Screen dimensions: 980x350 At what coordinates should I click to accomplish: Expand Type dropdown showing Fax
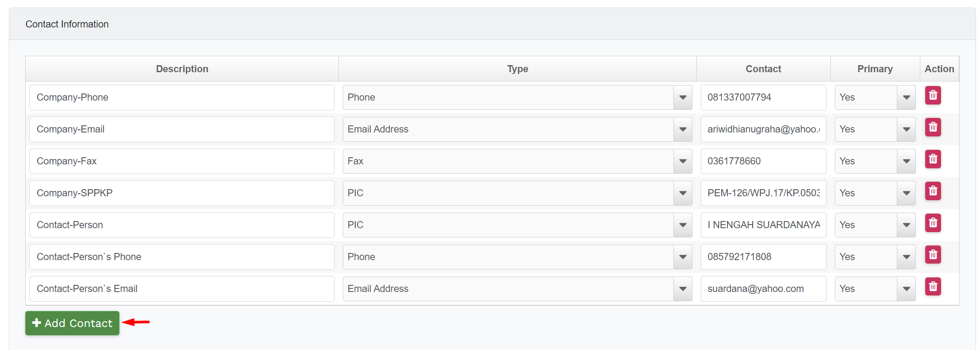click(x=517, y=161)
